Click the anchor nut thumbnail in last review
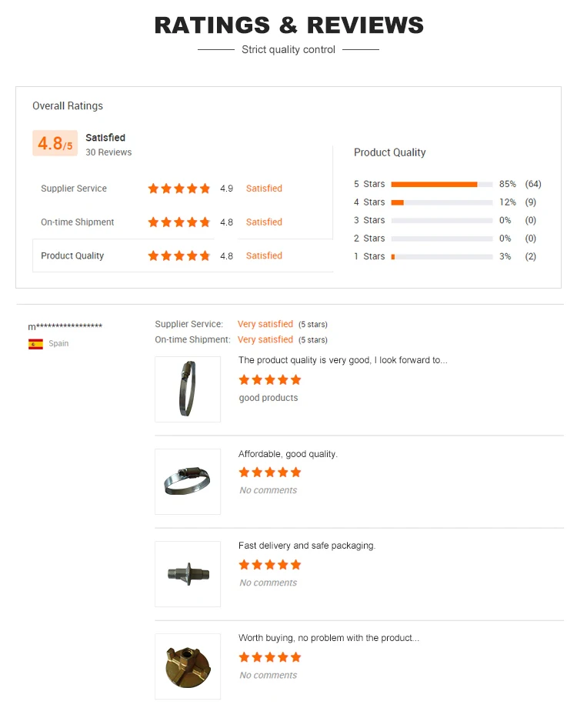 [188, 666]
